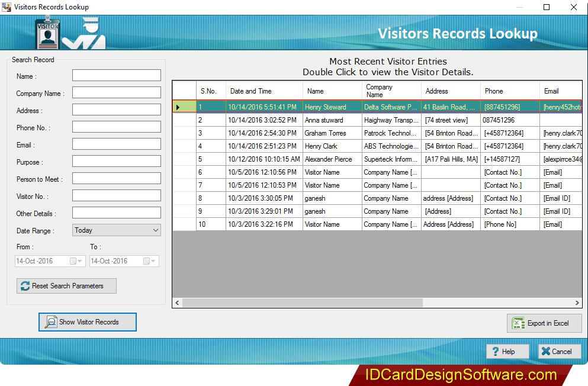
Task: Click the X icon on the Cancel button
Action: click(x=544, y=351)
